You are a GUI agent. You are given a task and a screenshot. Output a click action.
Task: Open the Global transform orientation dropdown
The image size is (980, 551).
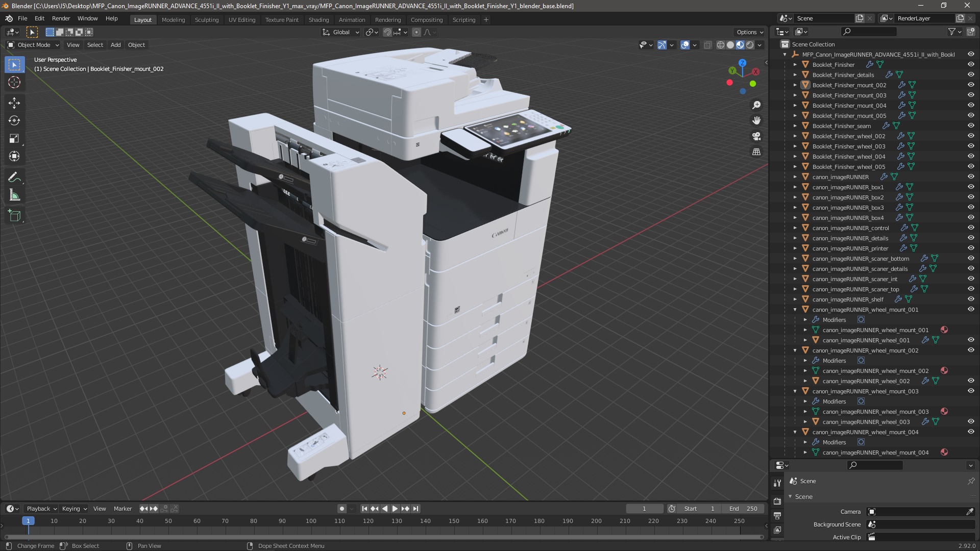click(341, 32)
